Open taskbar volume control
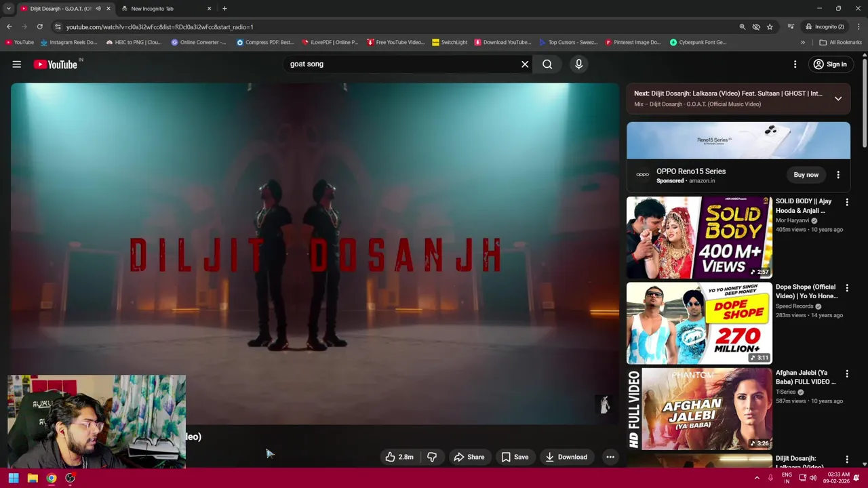868x488 pixels. [x=812, y=478]
